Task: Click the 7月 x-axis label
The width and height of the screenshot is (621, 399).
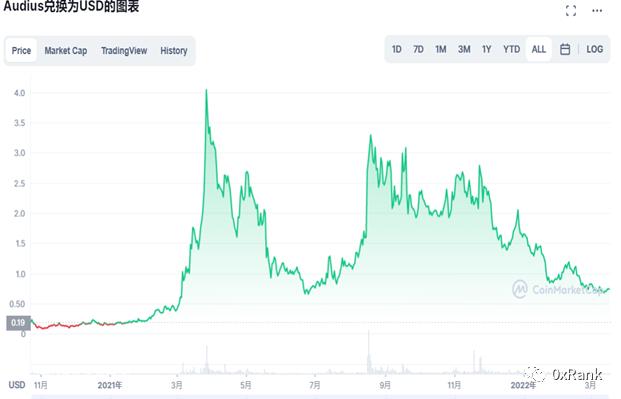Action: pyautogui.click(x=315, y=385)
